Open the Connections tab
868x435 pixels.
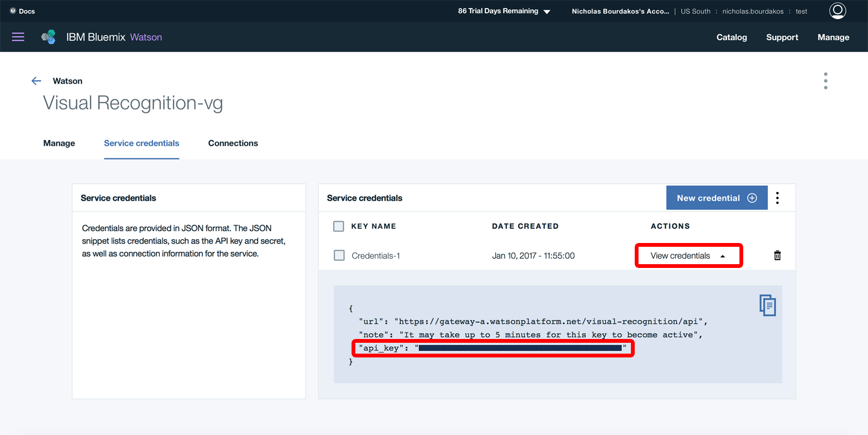coord(233,143)
